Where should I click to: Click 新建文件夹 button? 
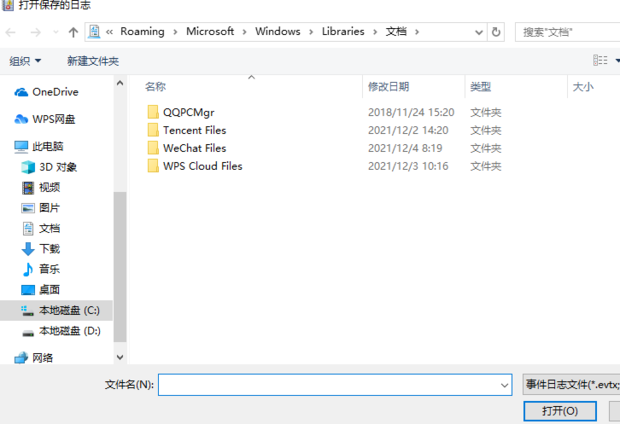coord(93,61)
